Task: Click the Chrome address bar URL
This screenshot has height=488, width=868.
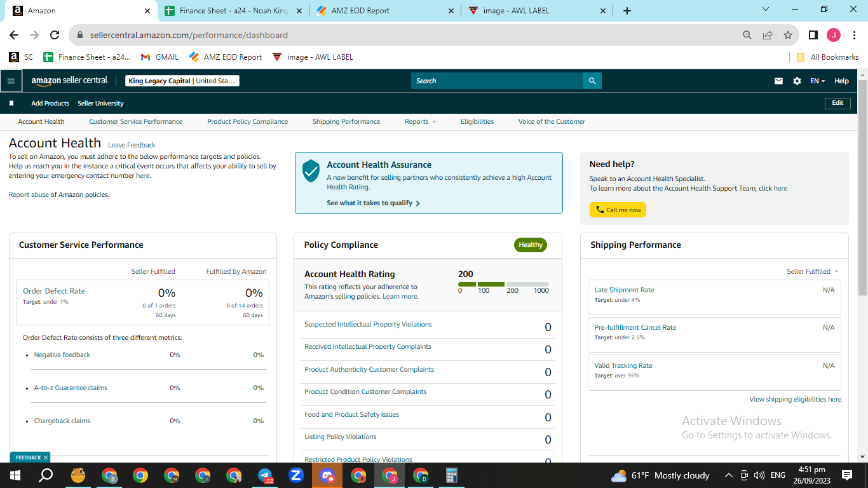Action: [189, 35]
